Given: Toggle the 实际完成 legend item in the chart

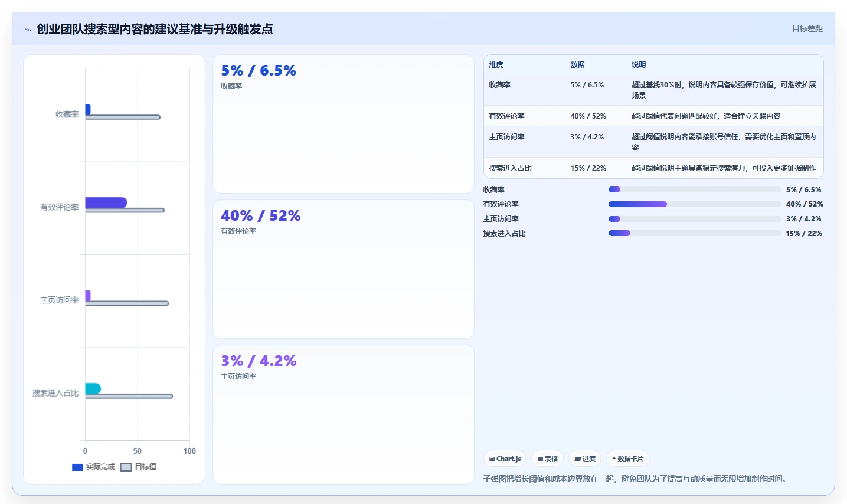Looking at the screenshot, I should coord(93,467).
